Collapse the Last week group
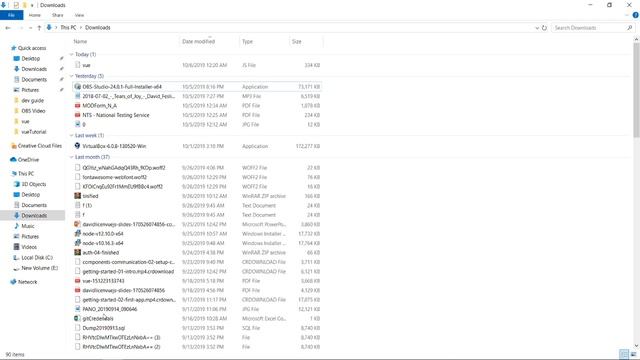 coord(72,136)
